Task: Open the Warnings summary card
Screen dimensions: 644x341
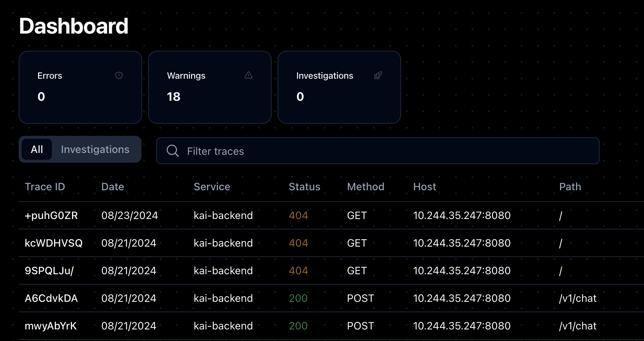Action: tap(210, 87)
